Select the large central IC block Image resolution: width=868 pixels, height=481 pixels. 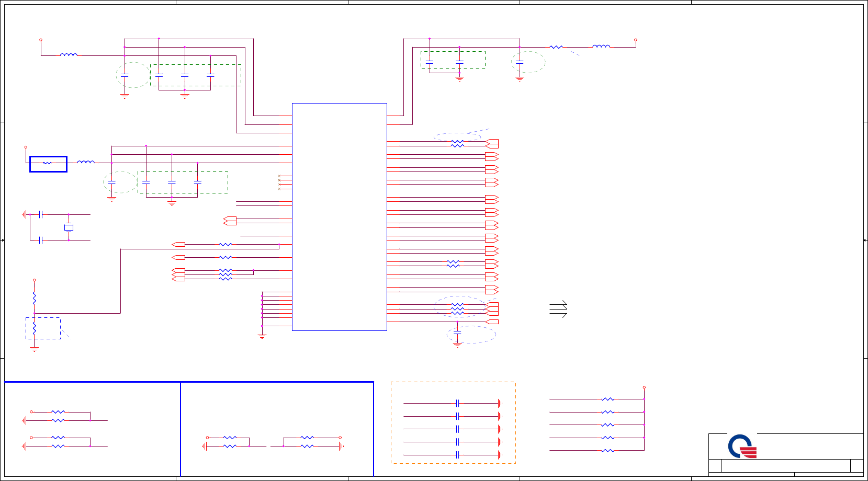point(339,217)
